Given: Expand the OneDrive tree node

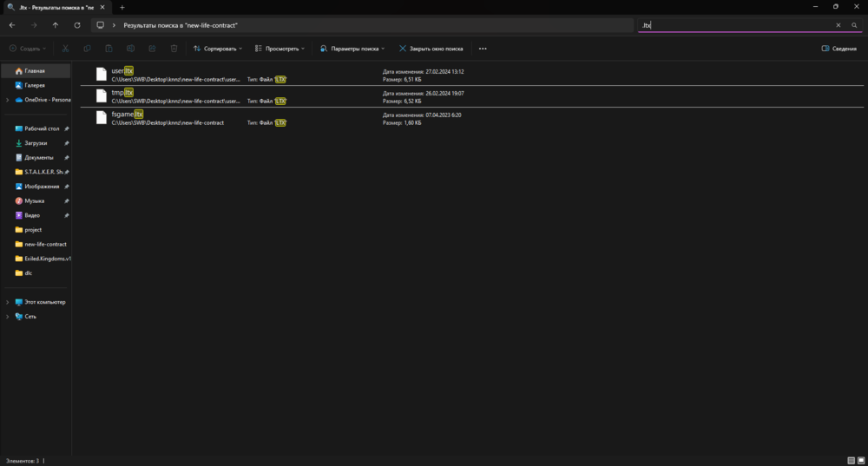Looking at the screenshot, I should 8,100.
